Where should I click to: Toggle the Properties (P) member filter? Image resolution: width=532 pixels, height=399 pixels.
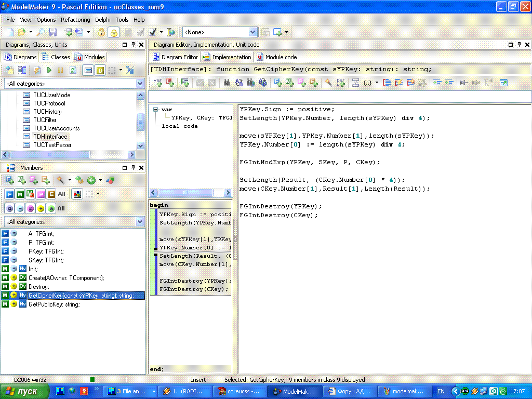click(41, 194)
